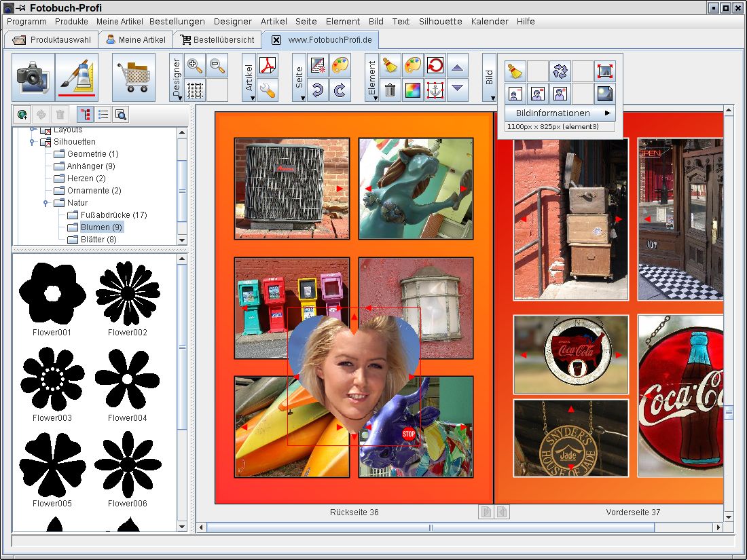Open the Element group dropdown
Image resolution: width=747 pixels, height=560 pixels.
[371, 77]
